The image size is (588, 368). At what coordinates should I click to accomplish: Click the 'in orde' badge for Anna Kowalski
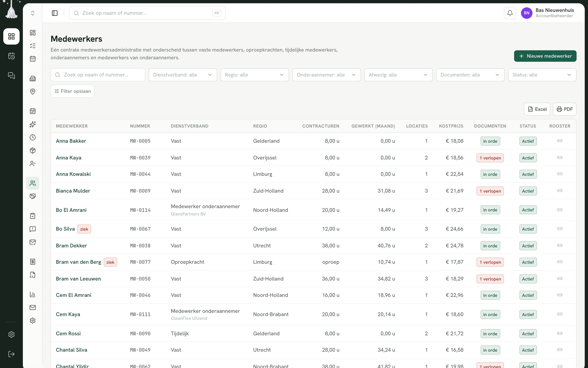click(490, 174)
